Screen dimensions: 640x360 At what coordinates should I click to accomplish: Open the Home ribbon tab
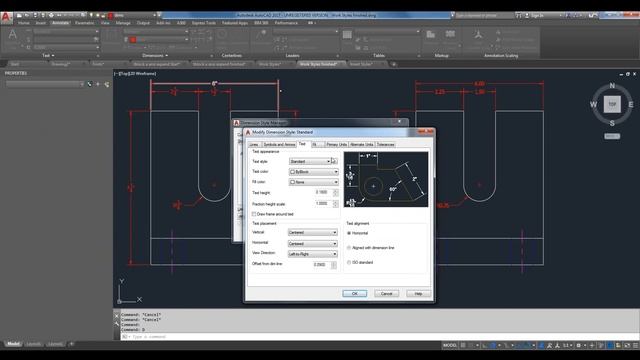[x=24, y=23]
